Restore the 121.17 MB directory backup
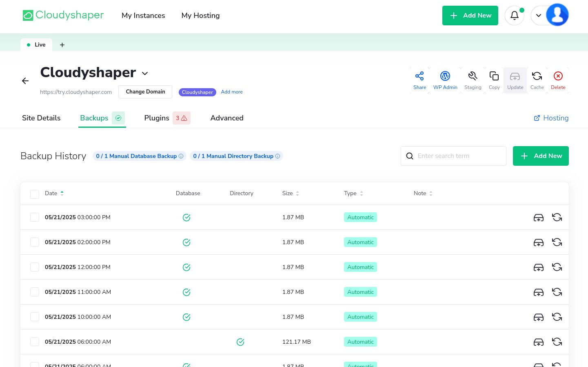This screenshot has width=588, height=367. click(557, 342)
